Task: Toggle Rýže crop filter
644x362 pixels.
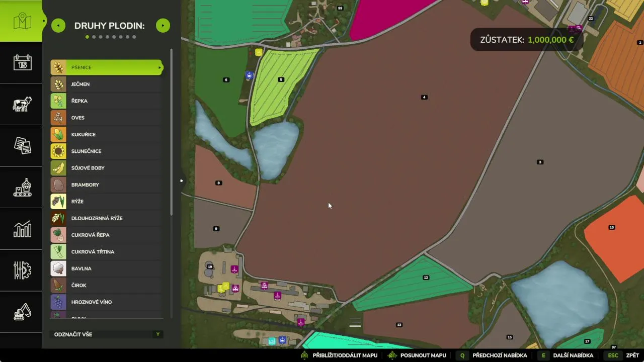Action: point(107,201)
